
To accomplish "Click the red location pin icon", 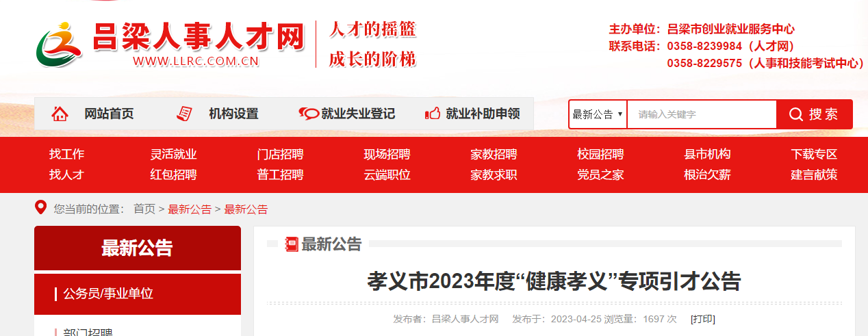I will point(41,208).
